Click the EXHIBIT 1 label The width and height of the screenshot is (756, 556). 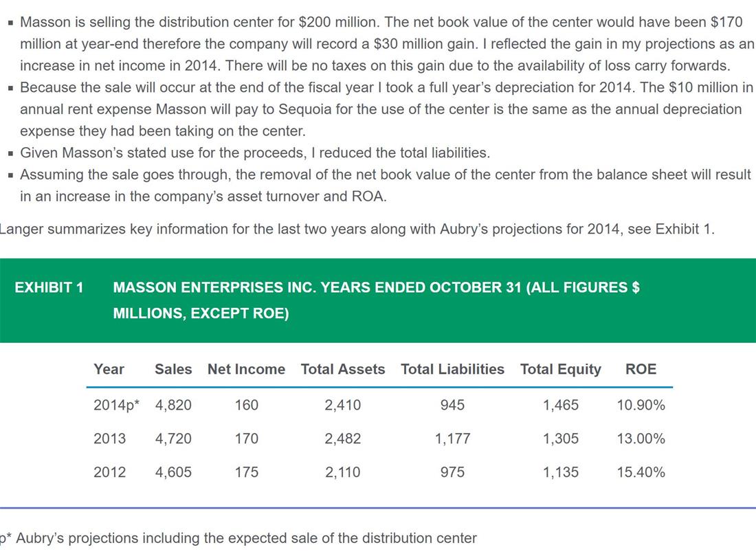point(49,287)
